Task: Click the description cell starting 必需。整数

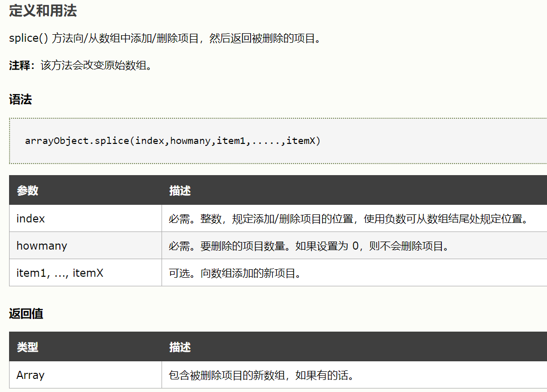Action: click(354, 218)
